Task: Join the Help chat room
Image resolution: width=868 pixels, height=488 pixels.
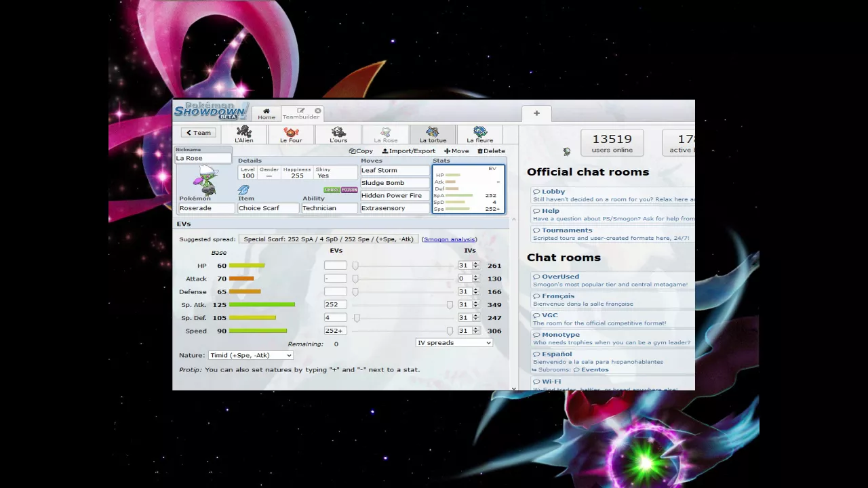Action: pos(613,214)
